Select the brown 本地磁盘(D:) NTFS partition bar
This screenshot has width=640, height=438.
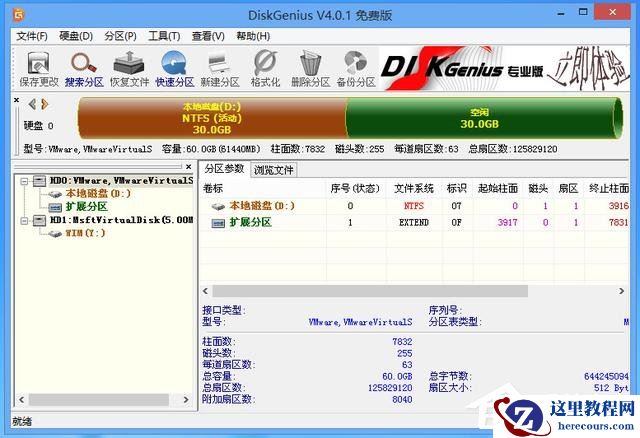pos(212,118)
